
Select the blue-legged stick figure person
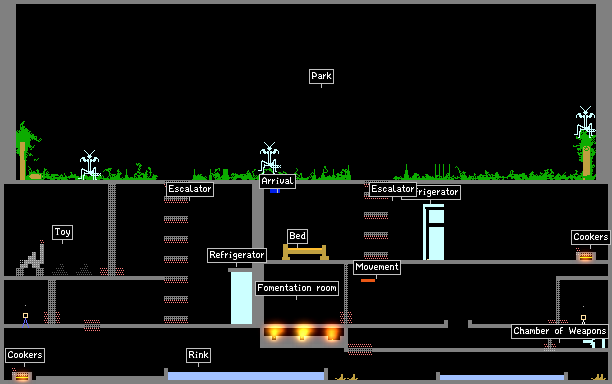(x=25, y=319)
